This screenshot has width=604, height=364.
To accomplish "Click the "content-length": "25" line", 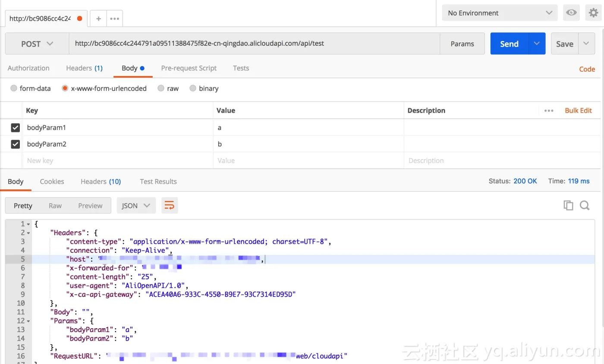I will [x=111, y=277].
